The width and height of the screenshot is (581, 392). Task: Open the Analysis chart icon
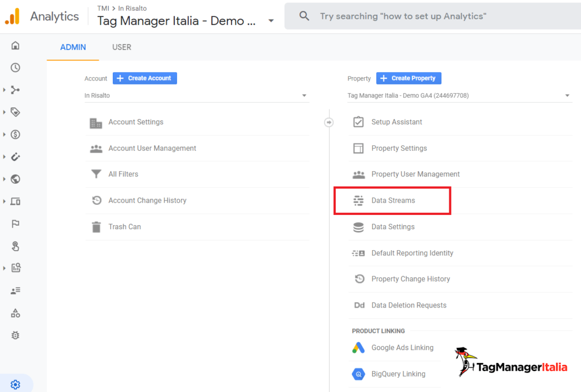tap(16, 268)
